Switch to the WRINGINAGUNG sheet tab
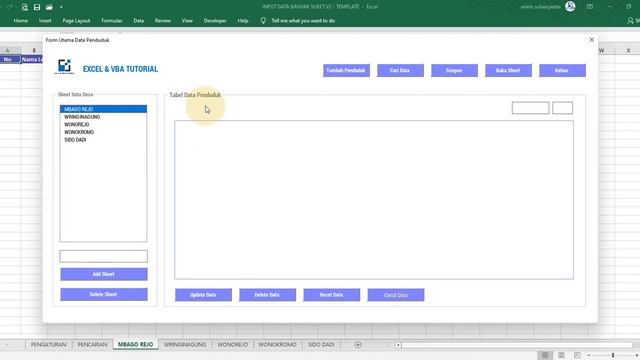 [185, 345]
